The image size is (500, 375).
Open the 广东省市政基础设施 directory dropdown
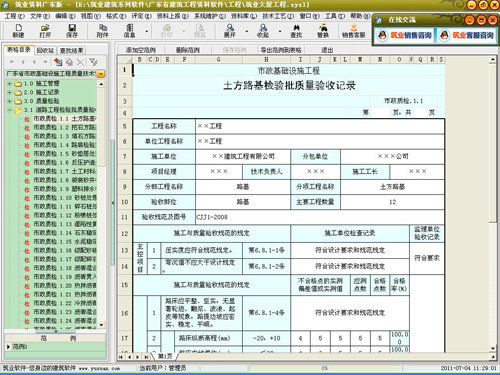[101, 74]
